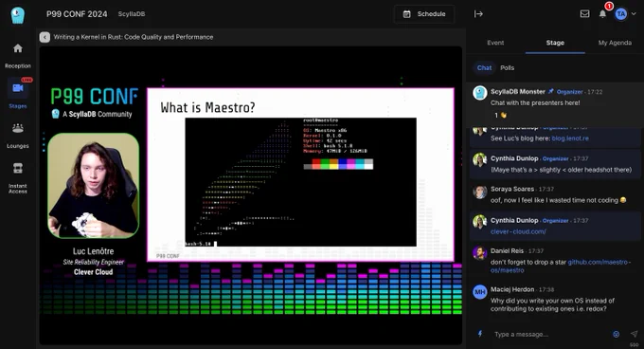Click Maciej Herdon's question message
Viewport: 644px width, 349px height.
(552, 304)
